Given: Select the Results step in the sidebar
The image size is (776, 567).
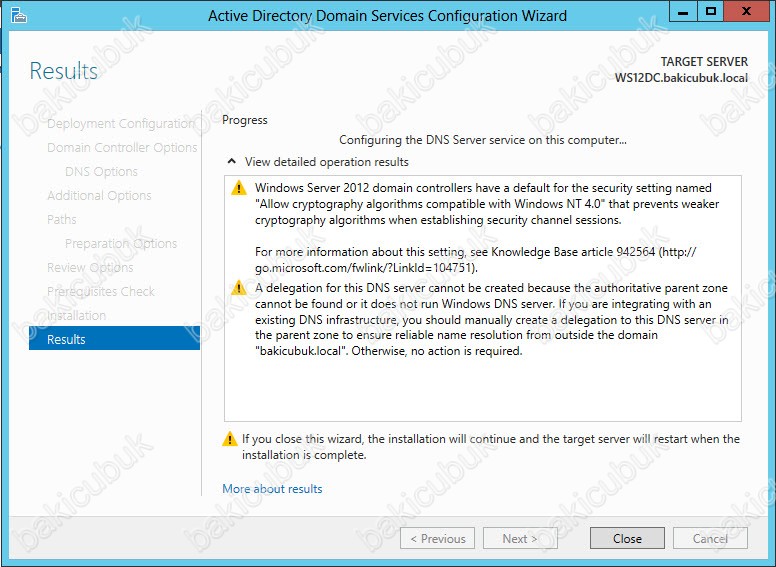Looking at the screenshot, I should [114, 339].
